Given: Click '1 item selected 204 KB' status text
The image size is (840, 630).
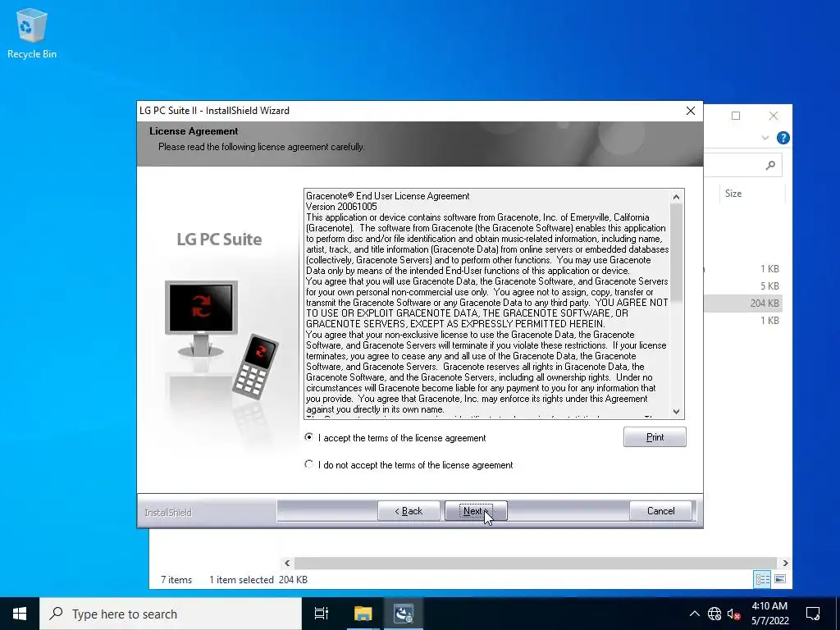Looking at the screenshot, I should tap(258, 580).
